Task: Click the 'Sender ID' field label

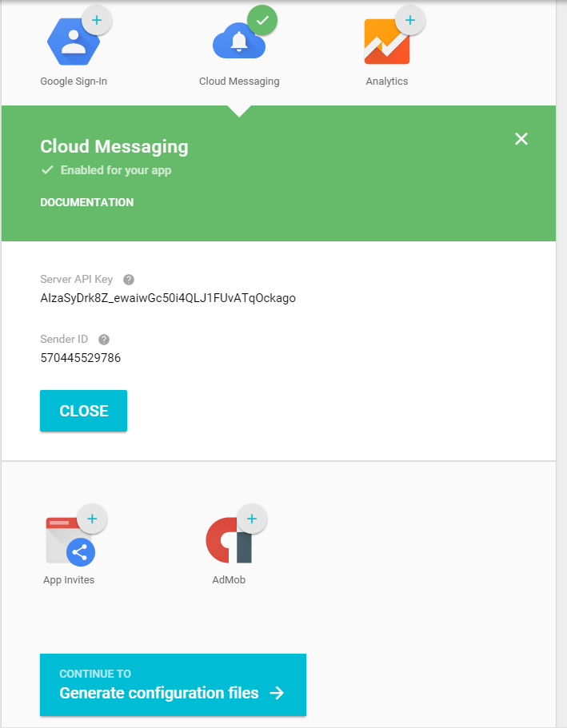Action: (64, 339)
